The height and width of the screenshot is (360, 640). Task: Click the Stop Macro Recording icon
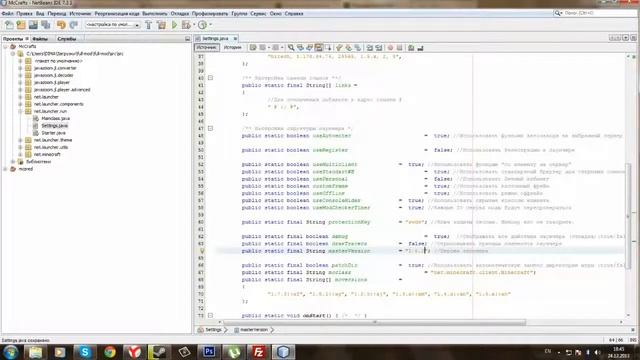coord(400,48)
